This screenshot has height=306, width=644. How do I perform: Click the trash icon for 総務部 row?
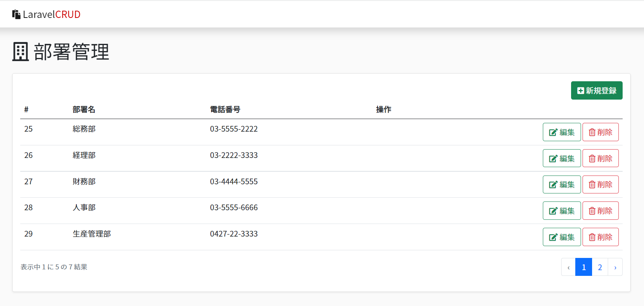[x=592, y=132]
